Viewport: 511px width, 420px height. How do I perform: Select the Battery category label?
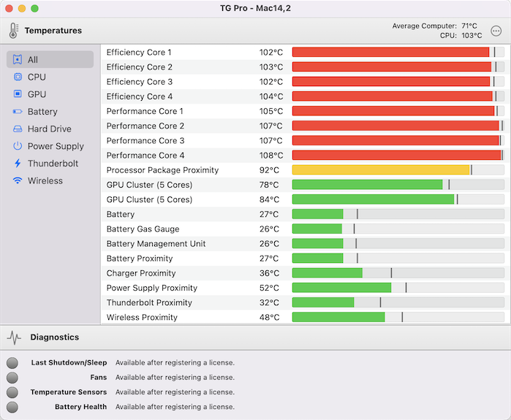pyautogui.click(x=42, y=112)
